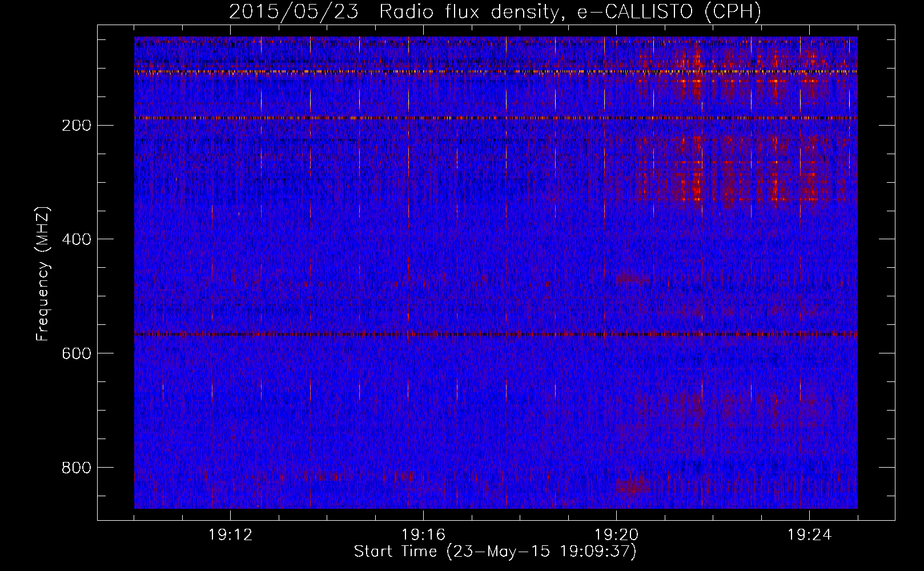The height and width of the screenshot is (571, 924).
Task: Click the 19:12 time tick label
Action: 230,535
